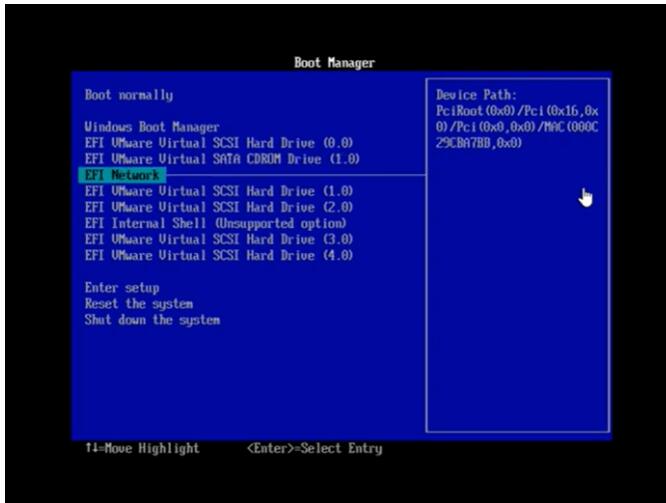Image resolution: width=666 pixels, height=503 pixels.
Task: Select EFI VMware Virtual SCSI Hard Drive (4.0)
Action: click(x=219, y=256)
